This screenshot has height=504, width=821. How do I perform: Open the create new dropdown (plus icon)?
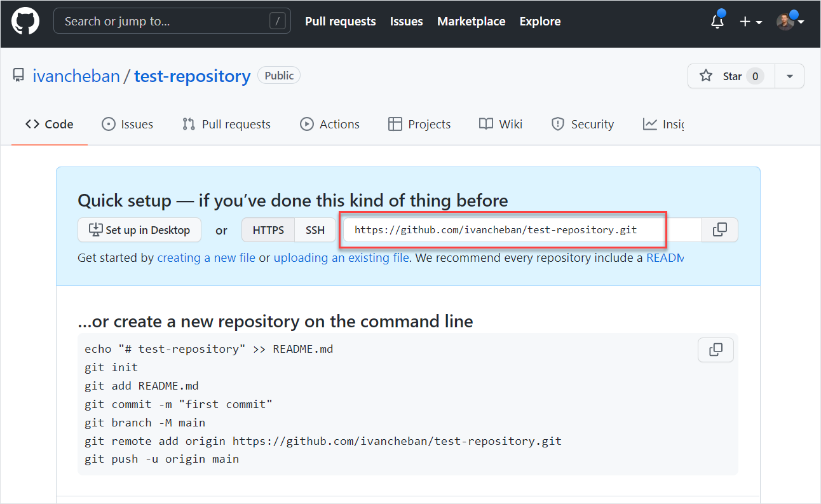[745, 22]
